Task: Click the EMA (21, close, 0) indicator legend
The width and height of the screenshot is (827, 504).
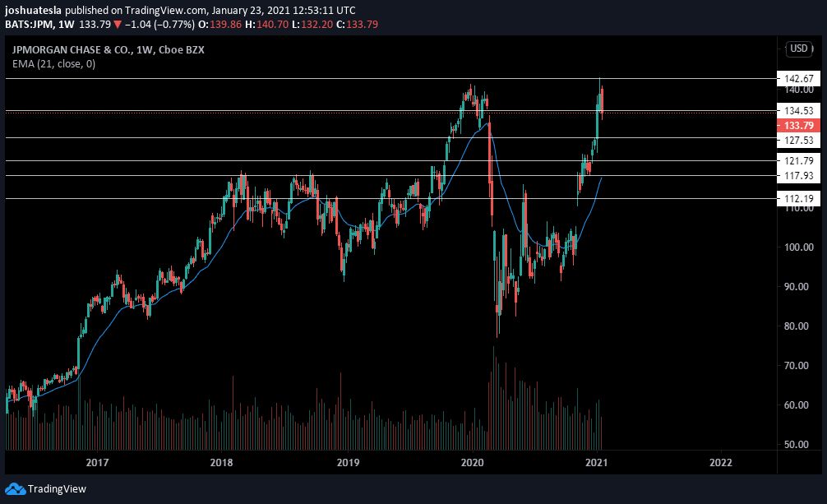Action: point(53,64)
